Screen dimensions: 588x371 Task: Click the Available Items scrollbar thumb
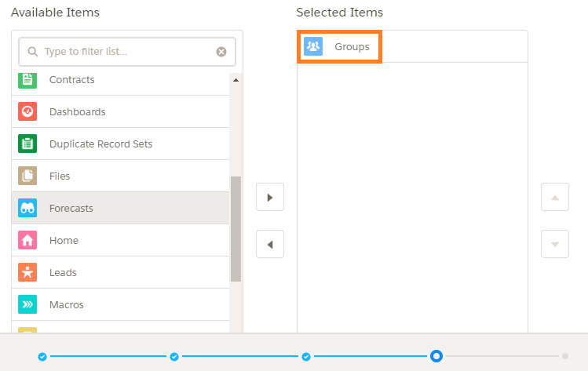[x=236, y=228]
